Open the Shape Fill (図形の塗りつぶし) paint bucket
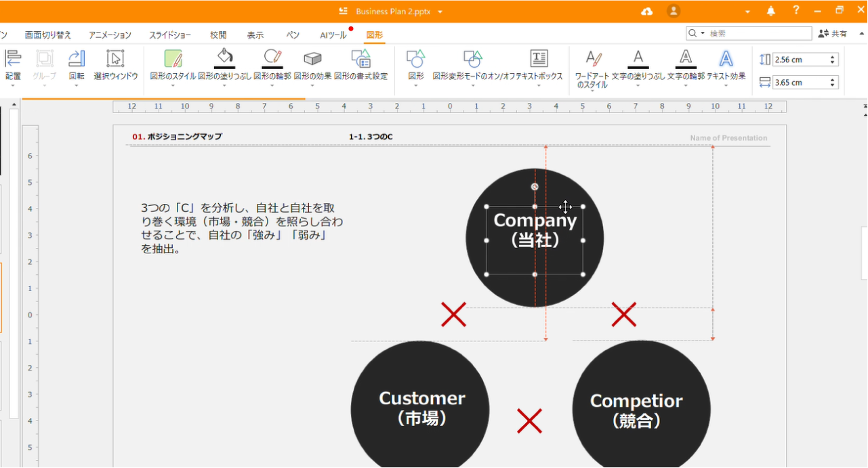The height and width of the screenshot is (468, 868). pos(224,58)
